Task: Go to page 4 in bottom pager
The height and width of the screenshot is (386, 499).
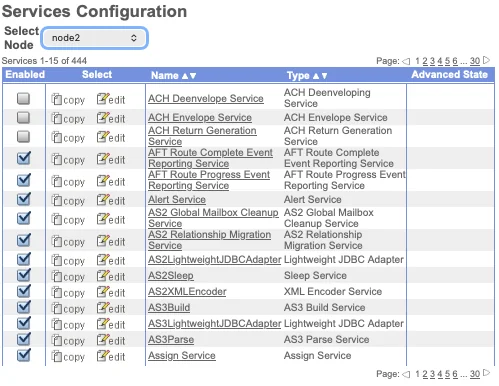Action: tap(440, 374)
